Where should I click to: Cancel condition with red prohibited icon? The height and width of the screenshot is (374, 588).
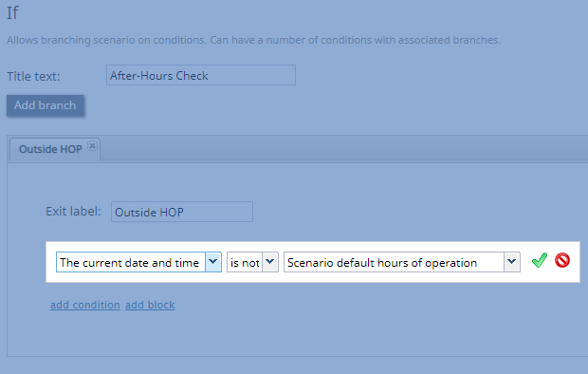click(x=562, y=261)
